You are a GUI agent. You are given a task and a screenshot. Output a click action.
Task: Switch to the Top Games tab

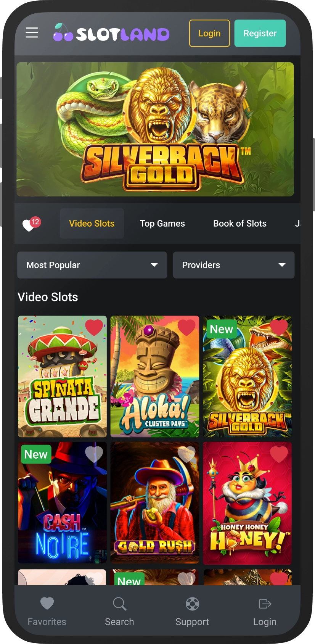(x=162, y=224)
